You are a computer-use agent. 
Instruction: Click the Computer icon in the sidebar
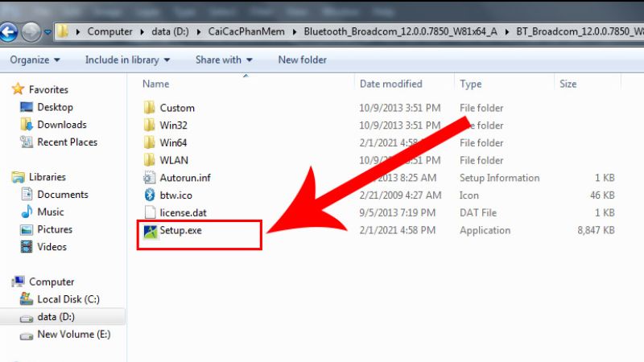point(18,282)
